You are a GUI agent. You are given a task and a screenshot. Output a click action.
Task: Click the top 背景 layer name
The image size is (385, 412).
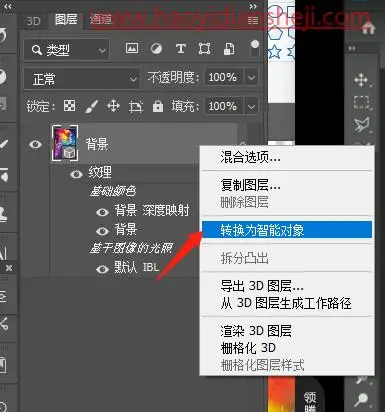[97, 144]
